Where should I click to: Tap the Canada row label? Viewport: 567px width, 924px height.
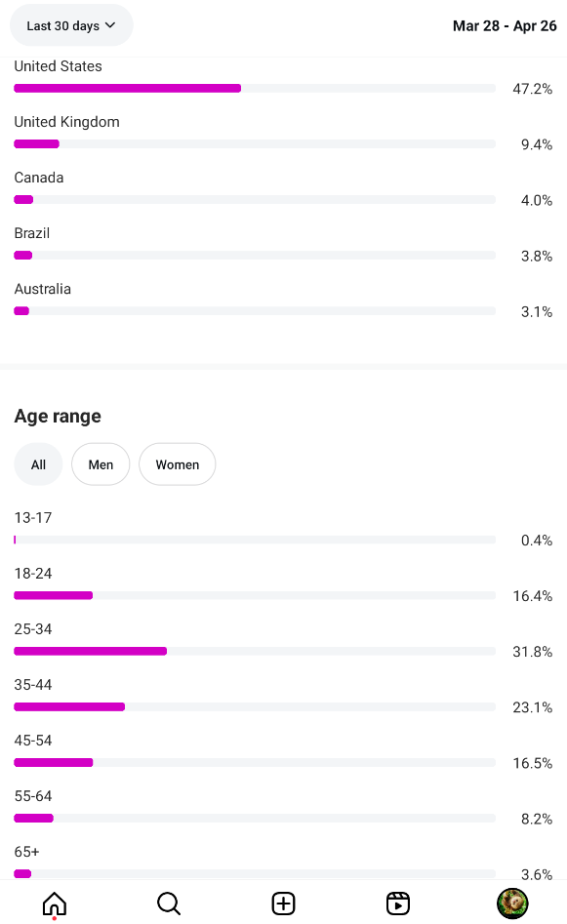(x=39, y=178)
